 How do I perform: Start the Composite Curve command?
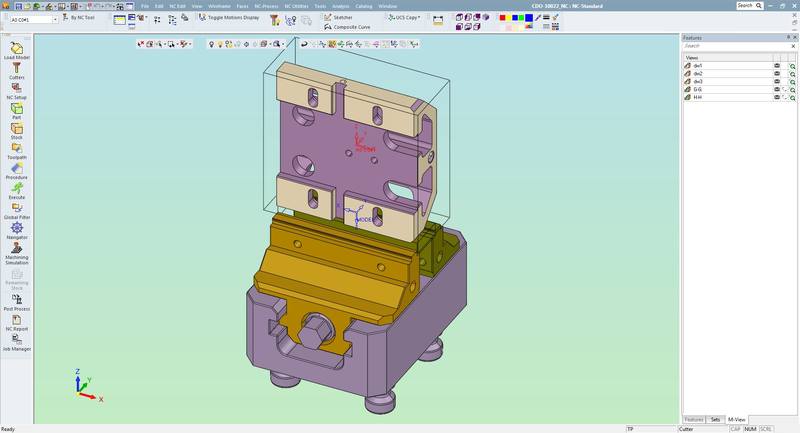click(x=347, y=27)
